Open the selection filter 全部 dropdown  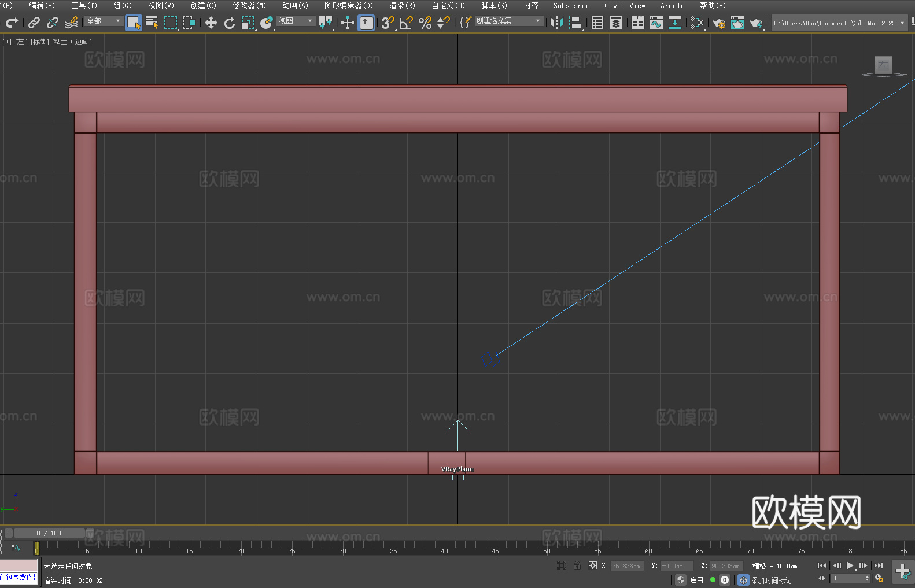tap(104, 21)
